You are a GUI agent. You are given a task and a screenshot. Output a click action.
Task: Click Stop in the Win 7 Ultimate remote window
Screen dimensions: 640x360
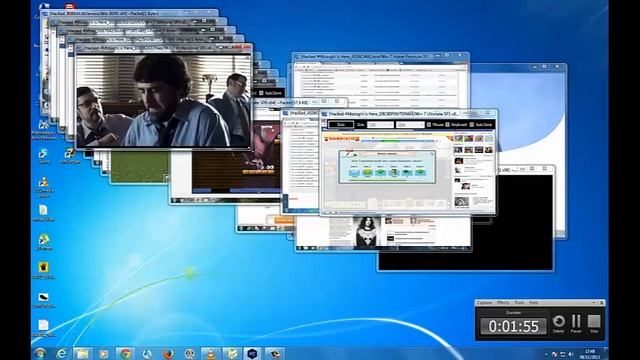(x=341, y=124)
